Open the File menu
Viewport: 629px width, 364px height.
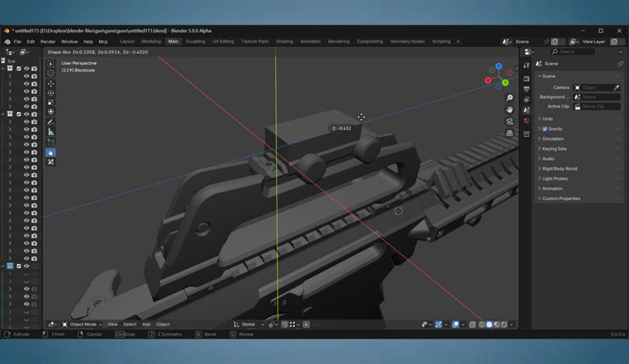tap(17, 41)
